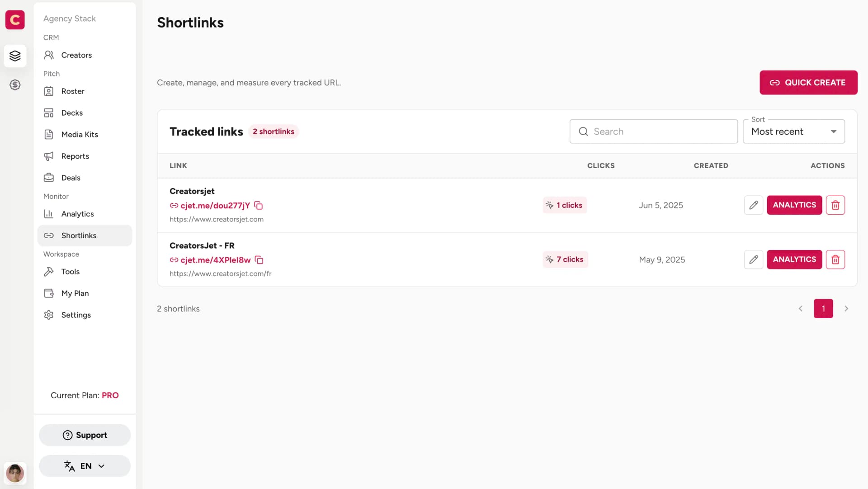This screenshot has width=868, height=489.
Task: Open the Agency Stack layers icon
Action: click(15, 56)
